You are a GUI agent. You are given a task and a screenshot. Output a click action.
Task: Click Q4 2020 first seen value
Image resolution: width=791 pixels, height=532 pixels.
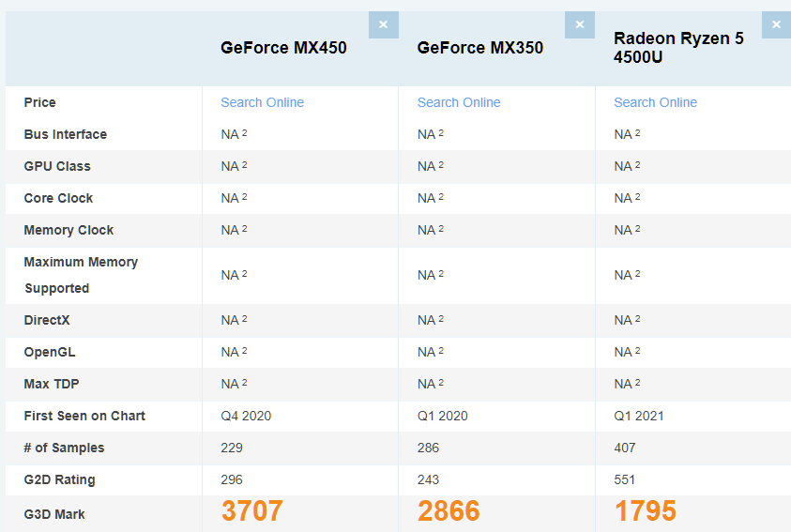tap(246, 416)
